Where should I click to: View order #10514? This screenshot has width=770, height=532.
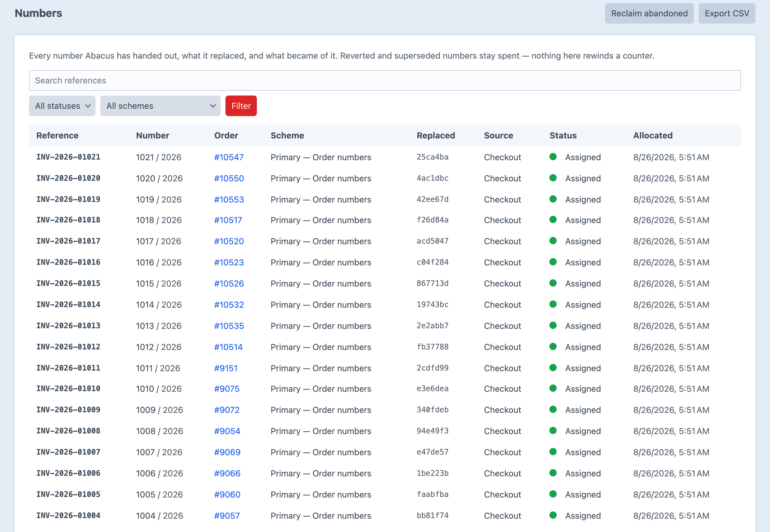click(228, 347)
